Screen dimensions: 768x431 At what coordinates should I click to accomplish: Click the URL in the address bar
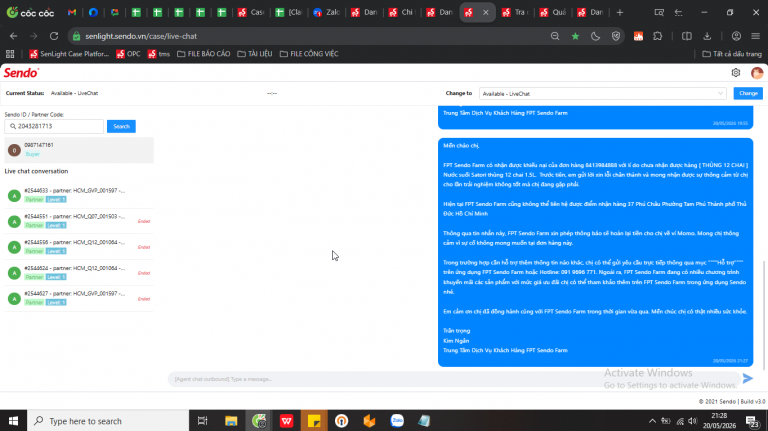pos(141,36)
